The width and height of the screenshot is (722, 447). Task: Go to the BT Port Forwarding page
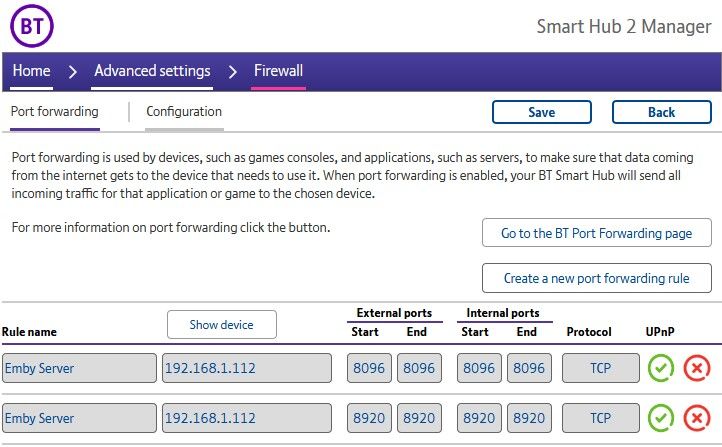tap(596, 233)
